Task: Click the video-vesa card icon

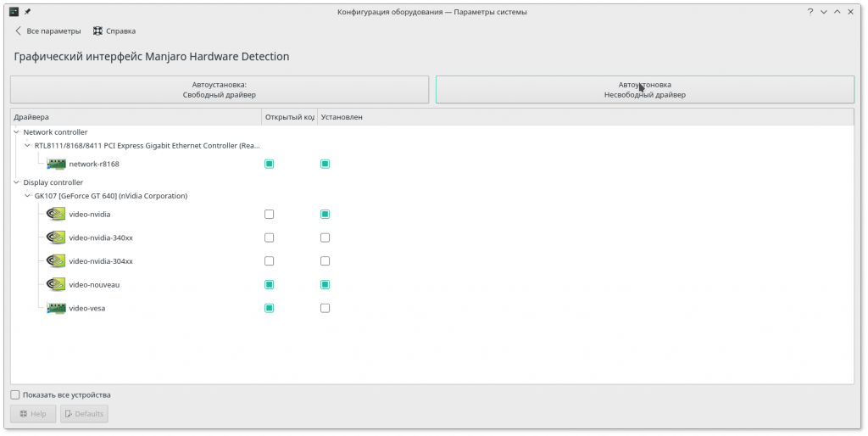Action: coord(57,308)
